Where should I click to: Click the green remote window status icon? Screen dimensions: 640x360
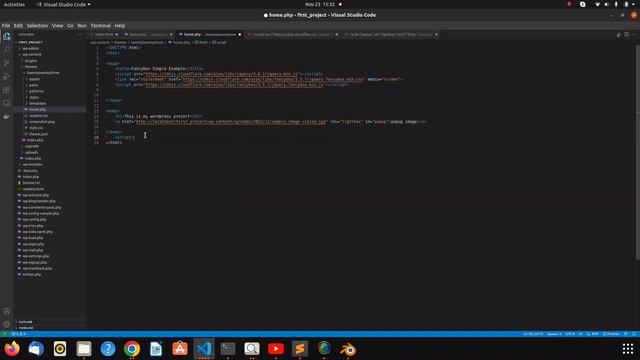point(4,334)
